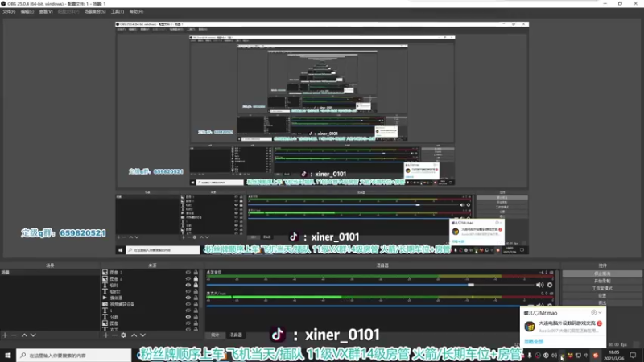The height and width of the screenshot is (362, 644).
Task: Open the 场景集合(S) menu
Action: (x=95, y=11)
